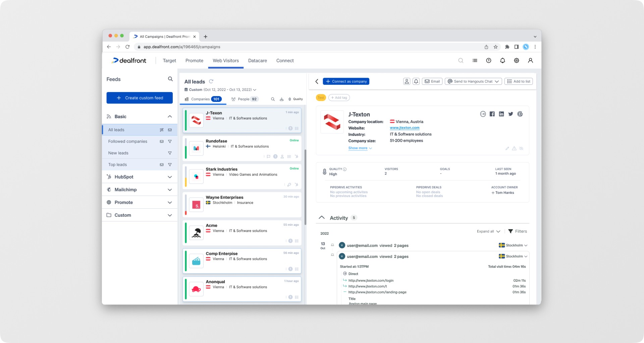Download leads with the export icon
The width and height of the screenshot is (644, 343).
tap(281, 99)
